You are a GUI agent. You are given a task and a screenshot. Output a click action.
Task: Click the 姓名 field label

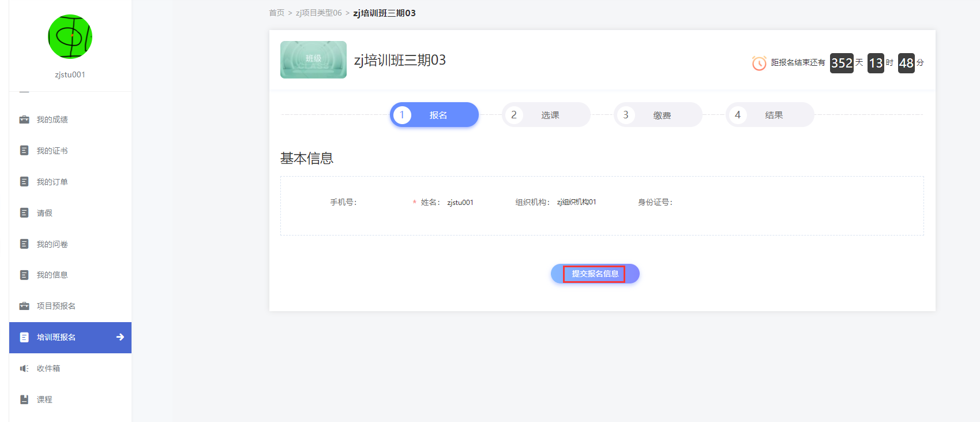pos(430,202)
